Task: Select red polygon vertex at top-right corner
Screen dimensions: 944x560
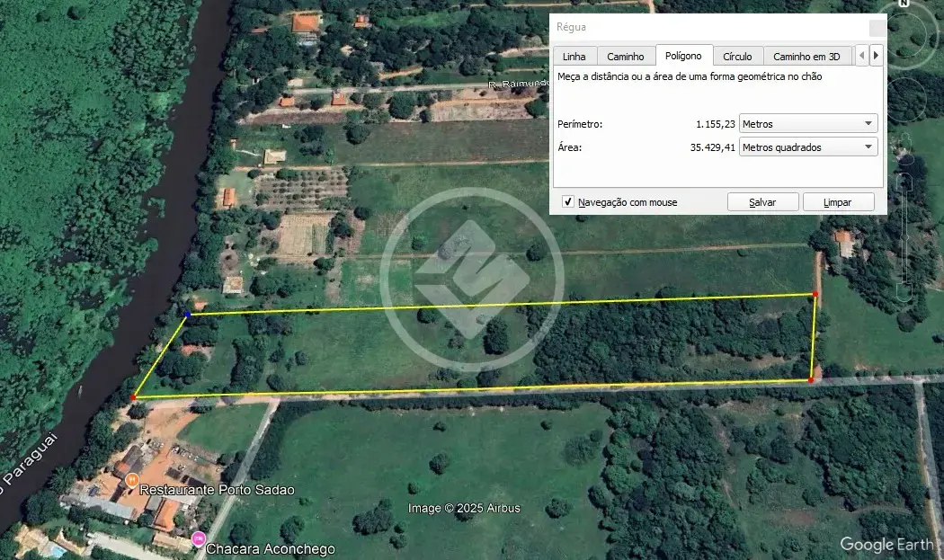Action: pos(815,295)
